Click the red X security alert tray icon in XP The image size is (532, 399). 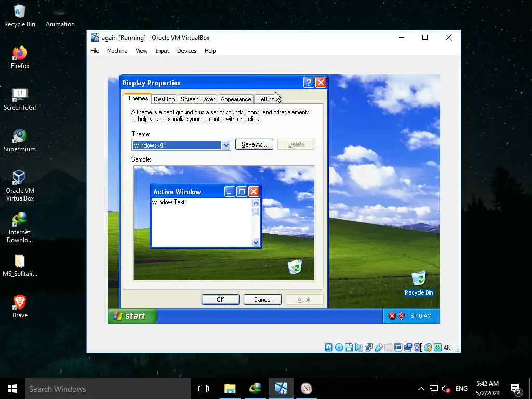coord(392,316)
